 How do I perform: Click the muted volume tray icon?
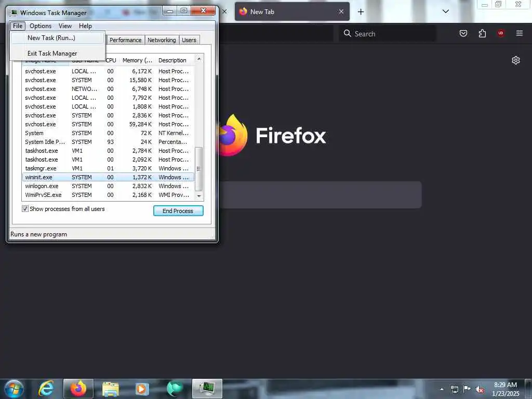click(x=480, y=389)
